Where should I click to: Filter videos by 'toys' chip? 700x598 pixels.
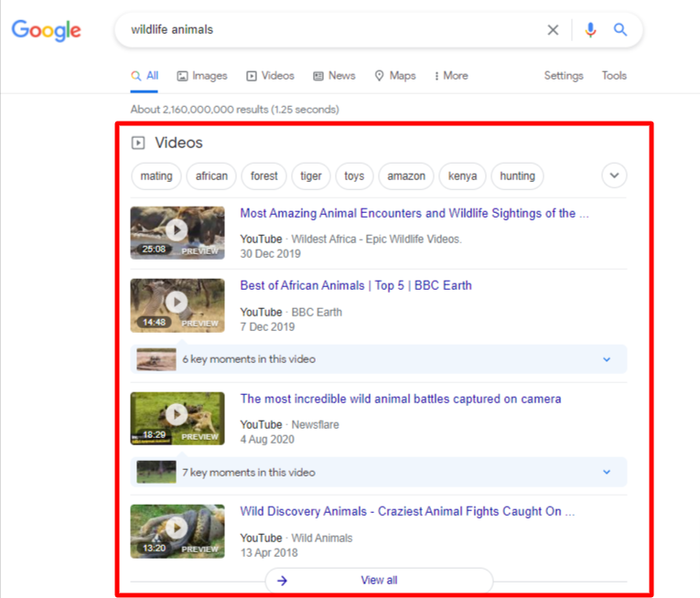pyautogui.click(x=354, y=176)
